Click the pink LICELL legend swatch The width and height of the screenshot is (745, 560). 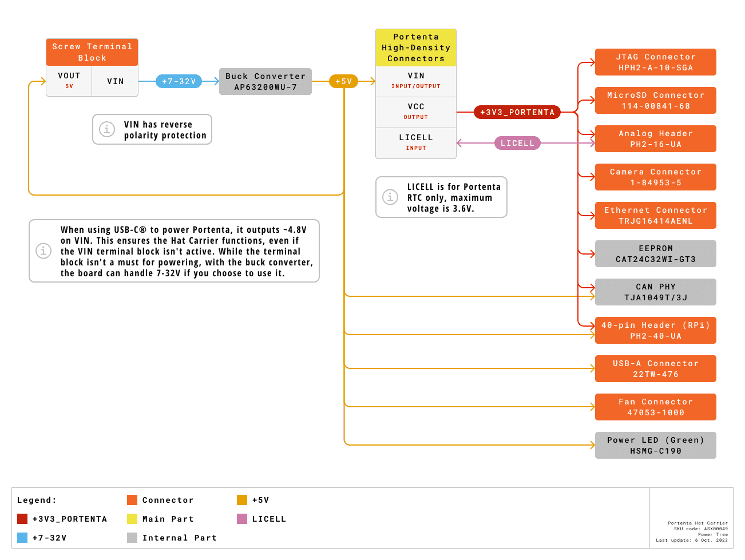(x=242, y=519)
